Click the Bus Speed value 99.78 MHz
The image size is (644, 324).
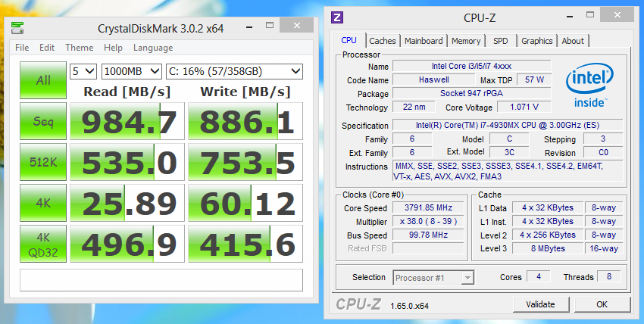pyautogui.click(x=428, y=235)
